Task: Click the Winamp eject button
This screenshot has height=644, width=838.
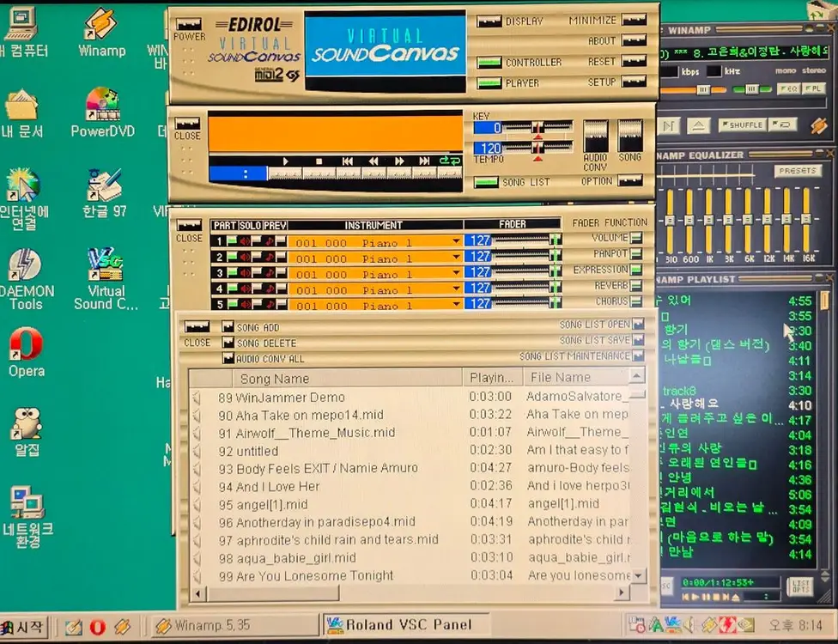Action: pyautogui.click(x=699, y=125)
